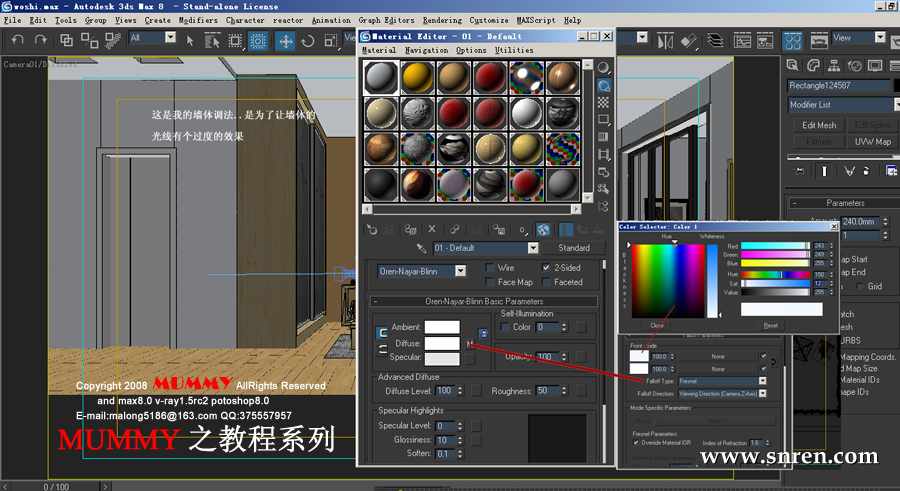Viewport: 900px width, 491px height.
Task: Switch to the Modify command panel tab
Action: tap(813, 65)
